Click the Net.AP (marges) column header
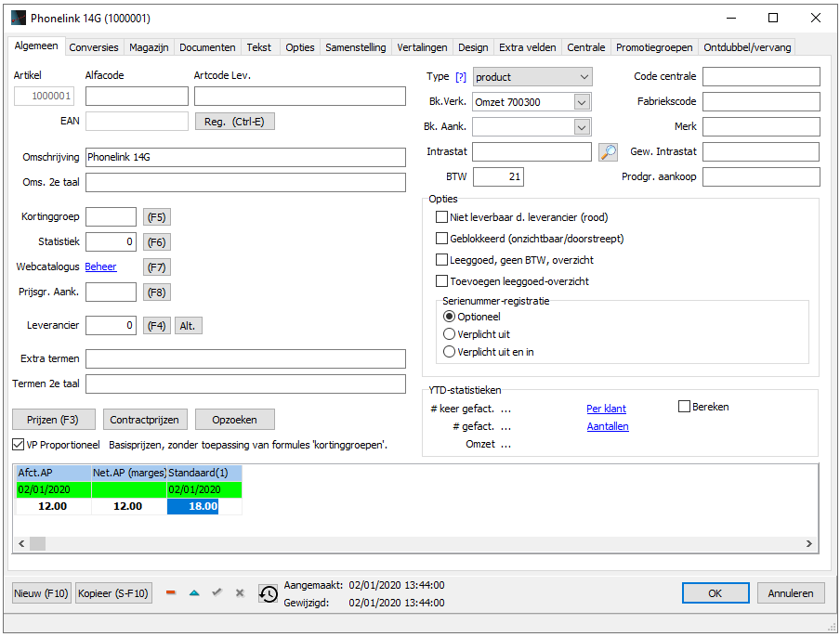This screenshot has height=637, width=840. click(129, 473)
